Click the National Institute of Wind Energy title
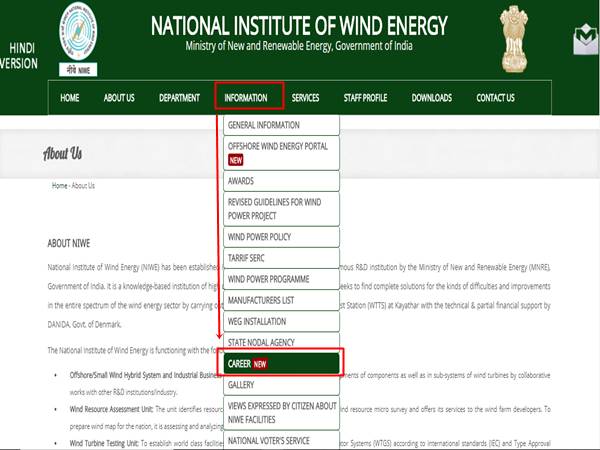Image resolution: width=600 pixels, height=450 pixels. (299, 26)
